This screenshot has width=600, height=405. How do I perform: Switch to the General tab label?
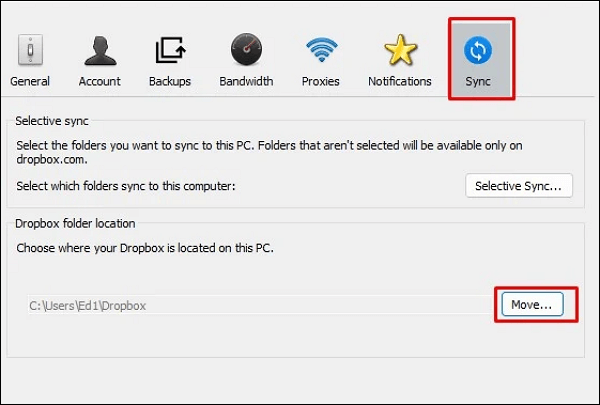click(30, 81)
